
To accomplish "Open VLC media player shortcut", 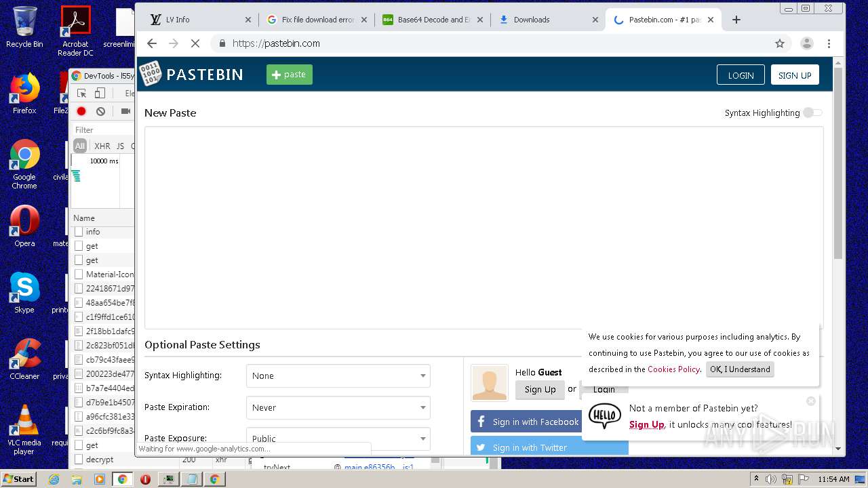I will 24,430.
